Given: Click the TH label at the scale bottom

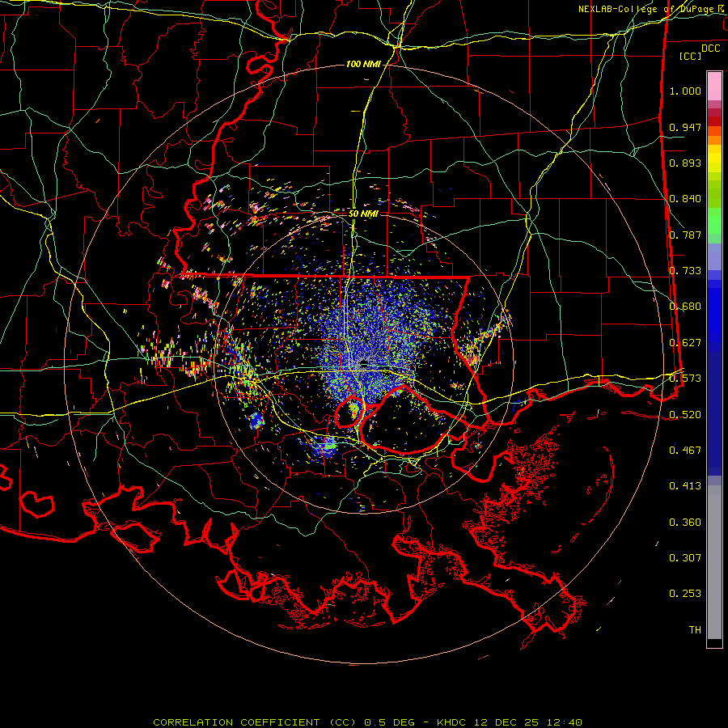Looking at the screenshot, I should pyautogui.click(x=695, y=629).
